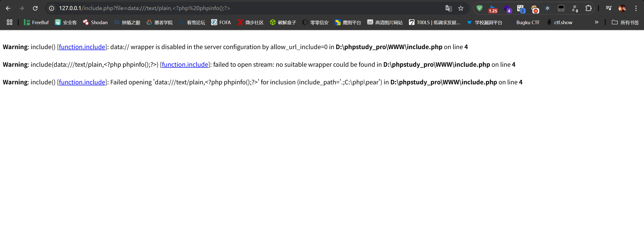
Task: Open the 破解盒子 bookmark
Action: pyautogui.click(x=283, y=22)
